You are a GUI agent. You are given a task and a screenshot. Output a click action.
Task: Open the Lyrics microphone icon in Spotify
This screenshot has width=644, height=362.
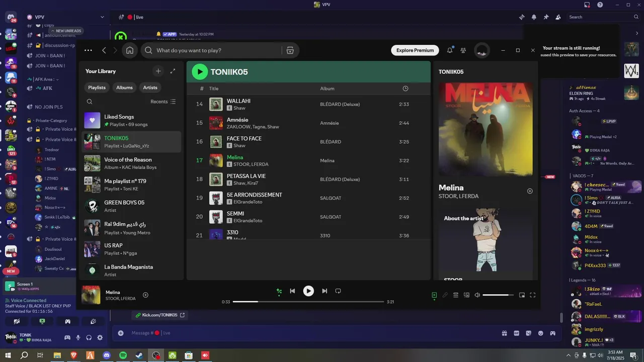click(445, 295)
